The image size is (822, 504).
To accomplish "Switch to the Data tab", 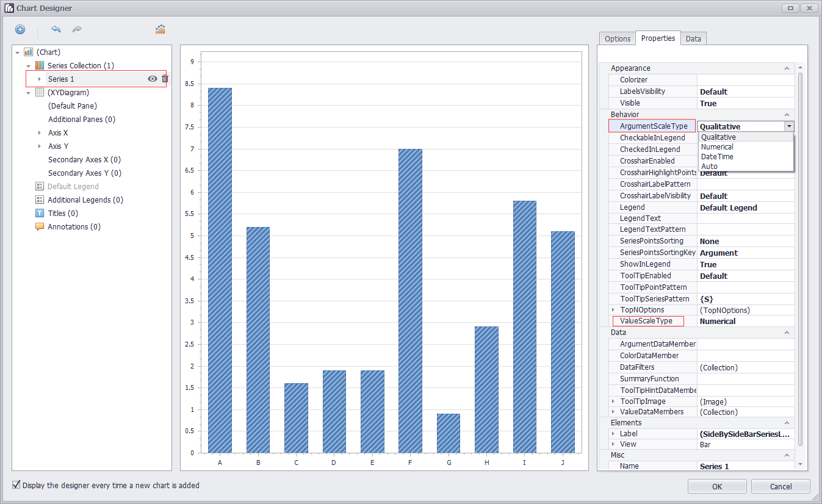I will point(693,38).
